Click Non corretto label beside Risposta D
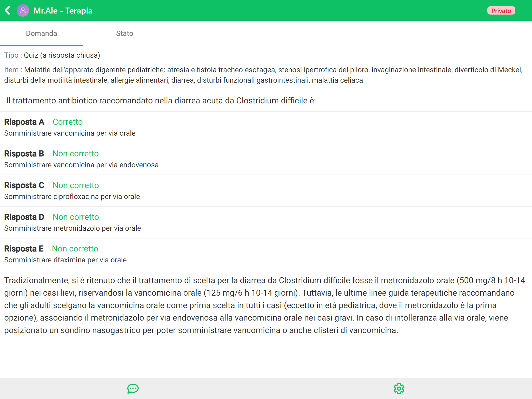This screenshot has width=532, height=399. tap(76, 217)
